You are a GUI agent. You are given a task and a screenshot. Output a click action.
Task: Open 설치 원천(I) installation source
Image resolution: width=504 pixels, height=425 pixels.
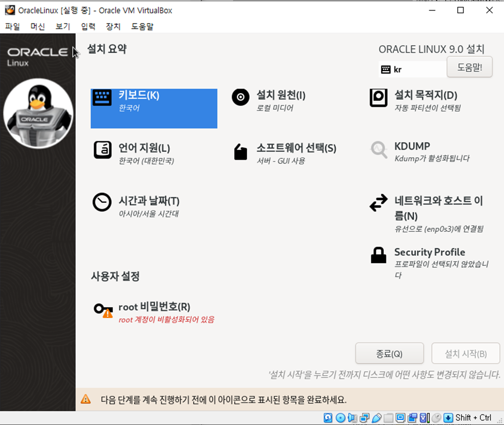point(281,95)
